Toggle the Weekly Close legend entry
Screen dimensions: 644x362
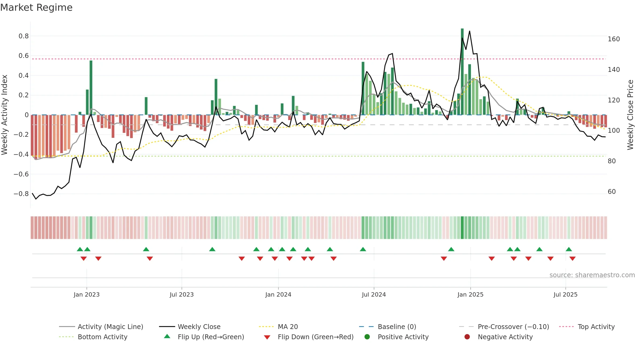pyautogui.click(x=190, y=327)
